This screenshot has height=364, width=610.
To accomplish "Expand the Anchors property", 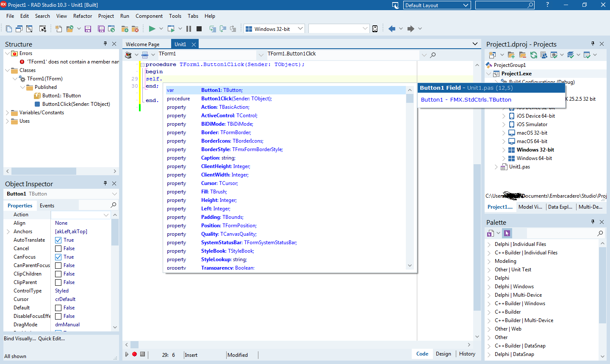I will (x=8, y=232).
